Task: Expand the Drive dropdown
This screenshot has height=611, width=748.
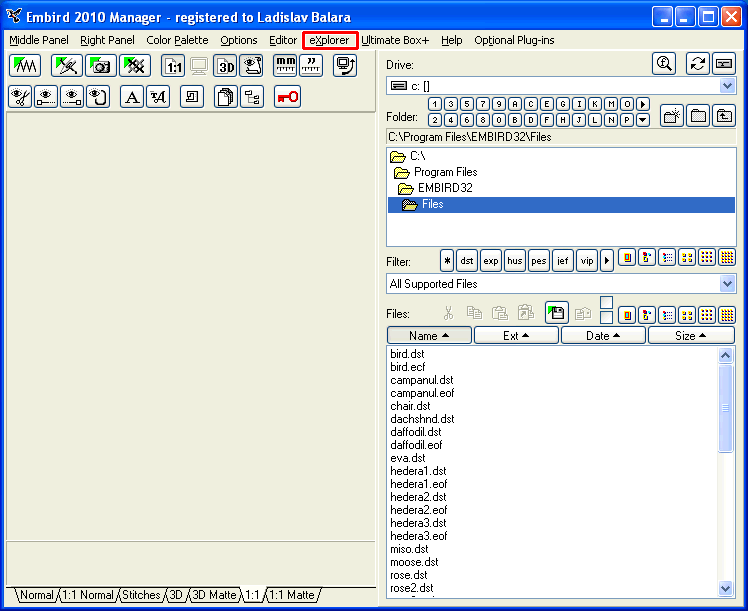Action: 727,86
